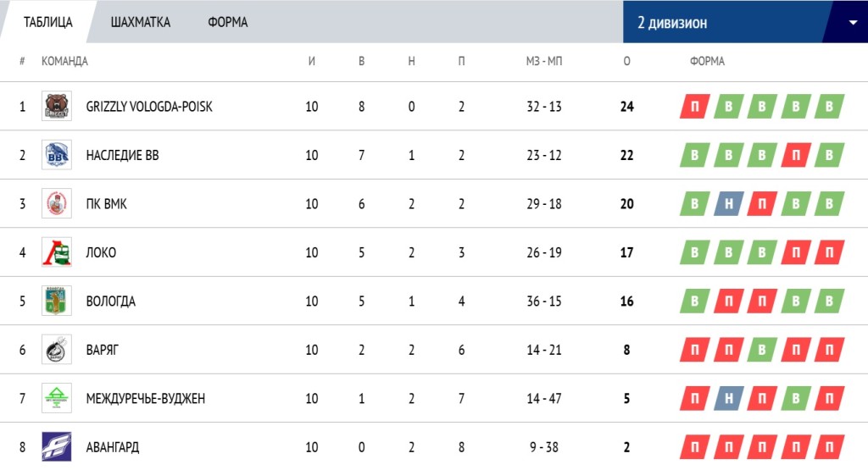868x470 pixels.
Task: Click the Варяг team logo
Action: click(57, 350)
